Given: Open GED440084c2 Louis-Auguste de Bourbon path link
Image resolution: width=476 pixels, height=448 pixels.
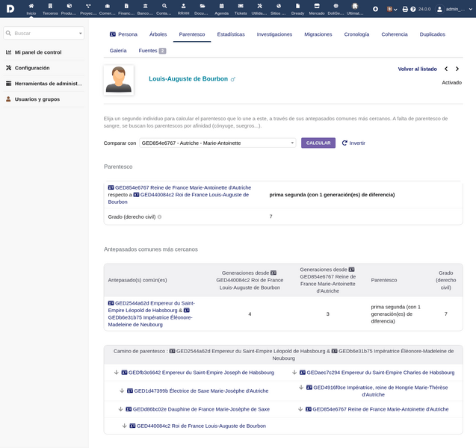Looking at the screenshot, I should click(x=197, y=426).
